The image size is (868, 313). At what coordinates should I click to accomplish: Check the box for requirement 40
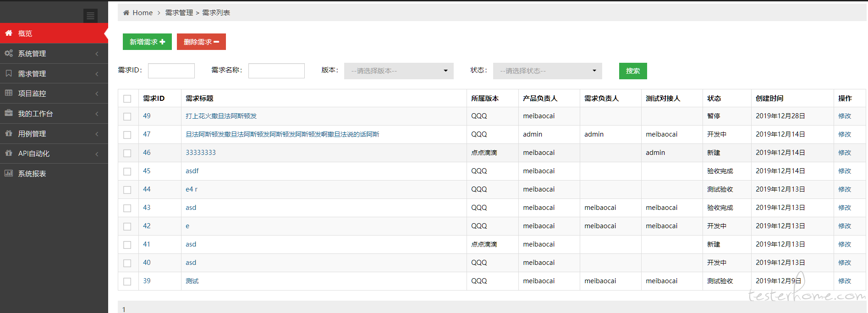click(x=127, y=263)
